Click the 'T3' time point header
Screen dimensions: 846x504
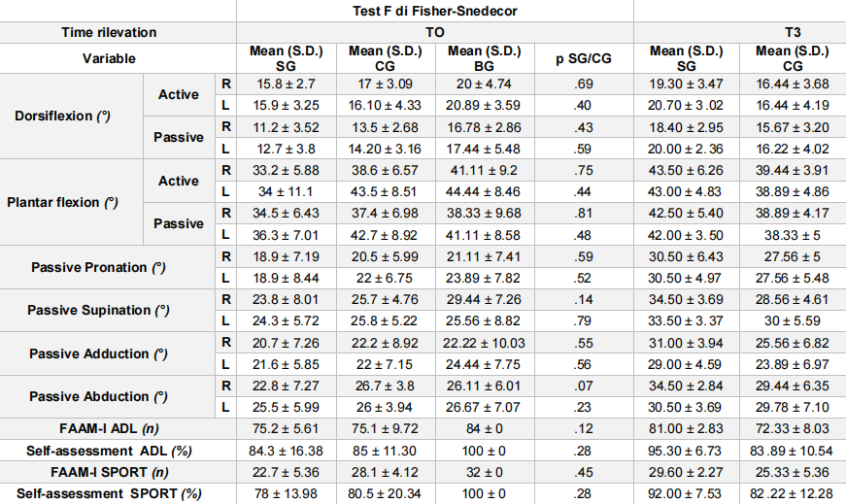tap(739, 32)
